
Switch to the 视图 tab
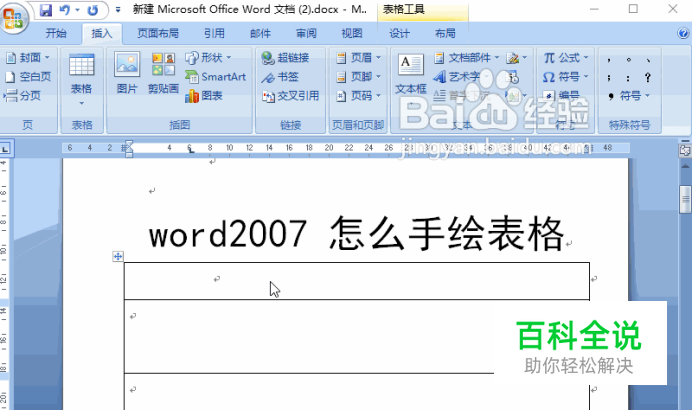point(352,34)
